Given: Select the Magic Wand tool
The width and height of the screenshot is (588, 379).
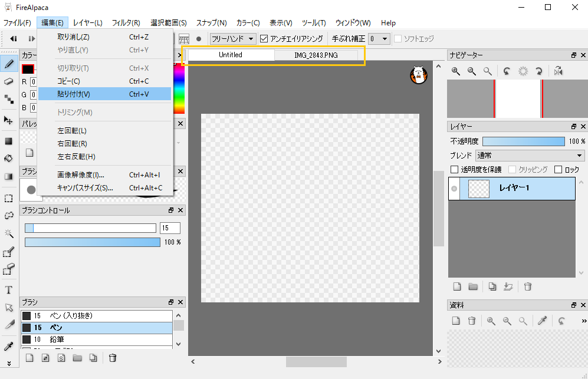Looking at the screenshot, I should coord(9,233).
